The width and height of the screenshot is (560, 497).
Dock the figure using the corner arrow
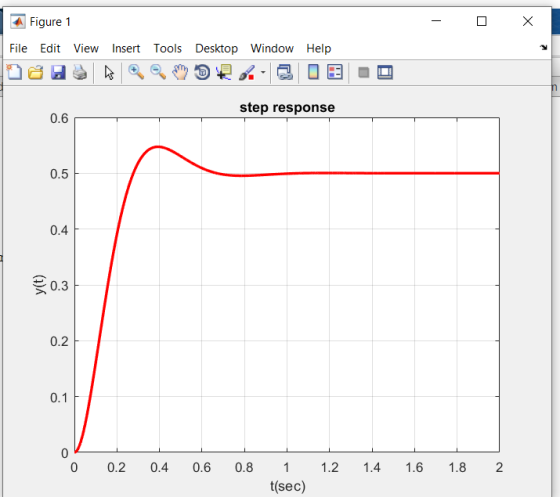pos(544,47)
